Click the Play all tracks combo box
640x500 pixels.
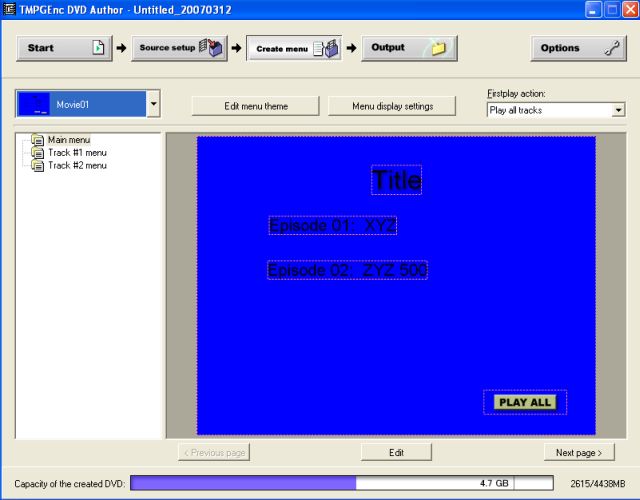[x=556, y=110]
